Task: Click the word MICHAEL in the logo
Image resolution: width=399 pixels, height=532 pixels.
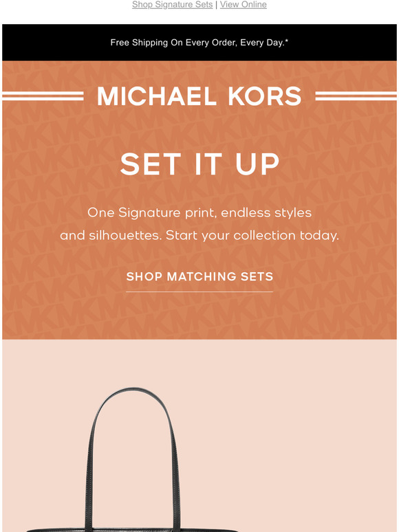Action: pyautogui.click(x=157, y=96)
